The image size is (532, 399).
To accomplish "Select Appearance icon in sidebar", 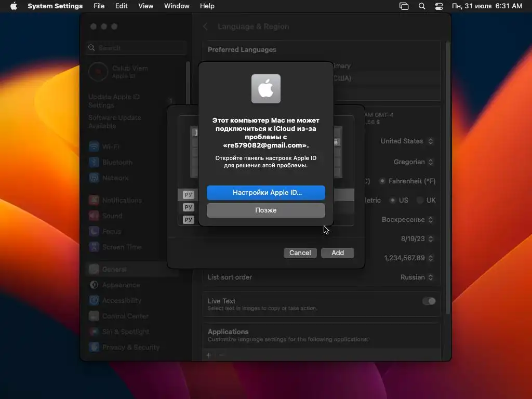I will tap(94, 285).
